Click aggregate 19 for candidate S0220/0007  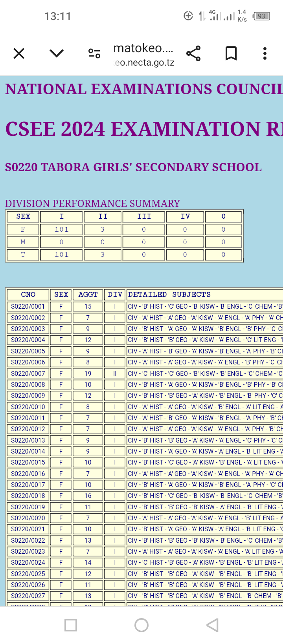coord(88,373)
